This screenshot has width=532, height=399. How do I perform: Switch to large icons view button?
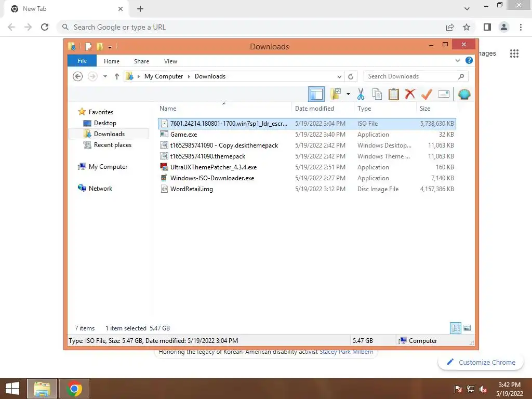[467, 328]
